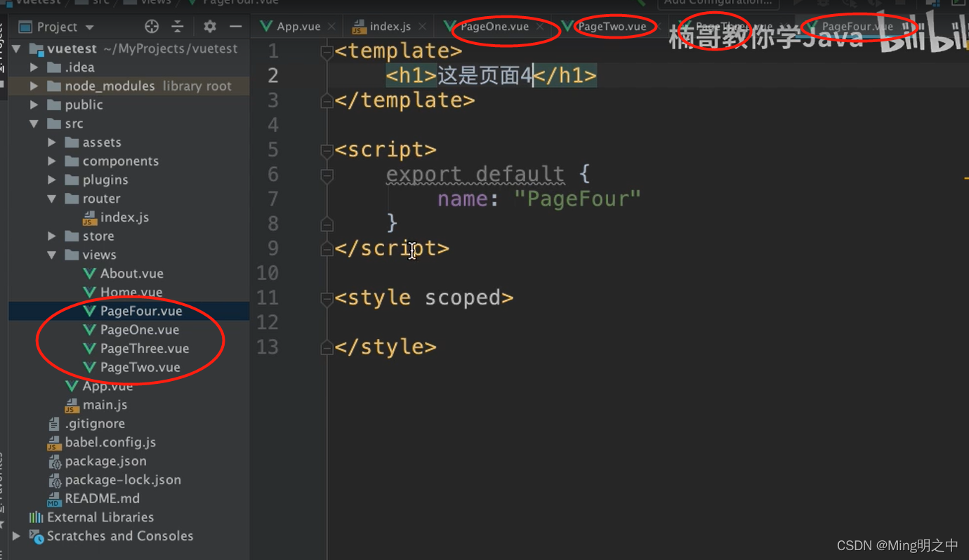
Task: Collapse the views folder arrow
Action: 52,255
